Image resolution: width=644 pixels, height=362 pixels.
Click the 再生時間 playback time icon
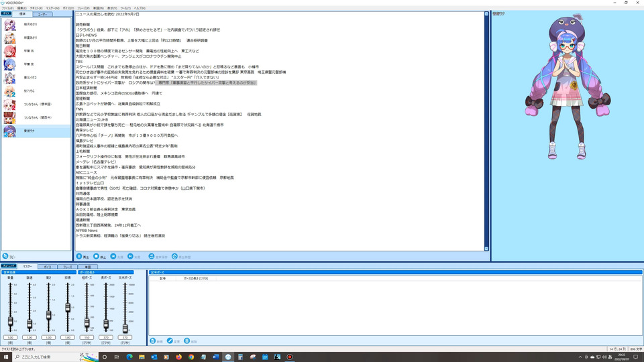(x=174, y=257)
